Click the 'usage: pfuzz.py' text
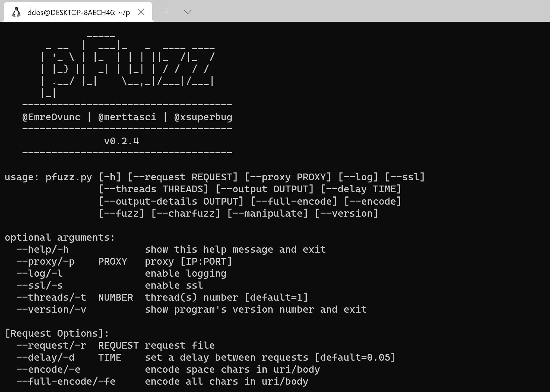 point(48,177)
